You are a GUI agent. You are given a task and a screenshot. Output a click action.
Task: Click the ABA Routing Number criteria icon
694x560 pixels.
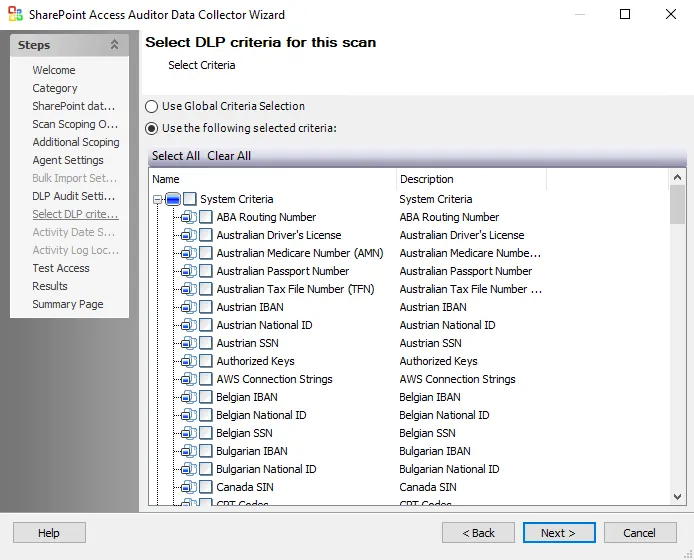pyautogui.click(x=189, y=217)
